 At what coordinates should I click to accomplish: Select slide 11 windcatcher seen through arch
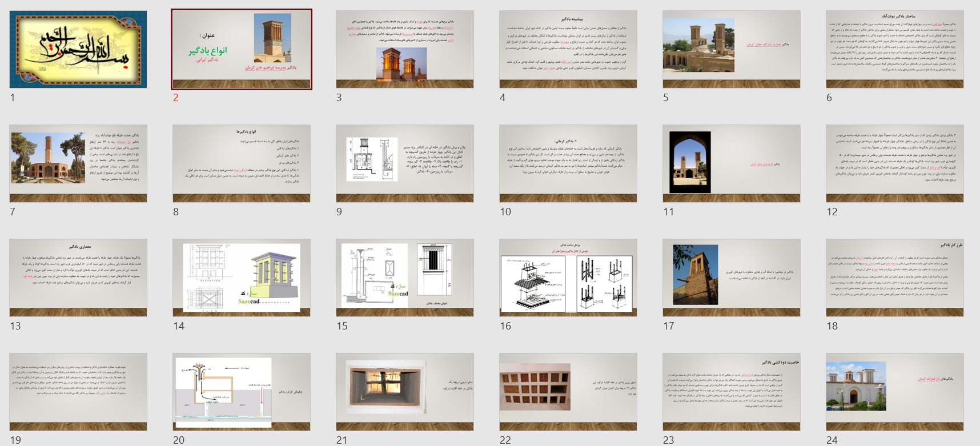732,163
